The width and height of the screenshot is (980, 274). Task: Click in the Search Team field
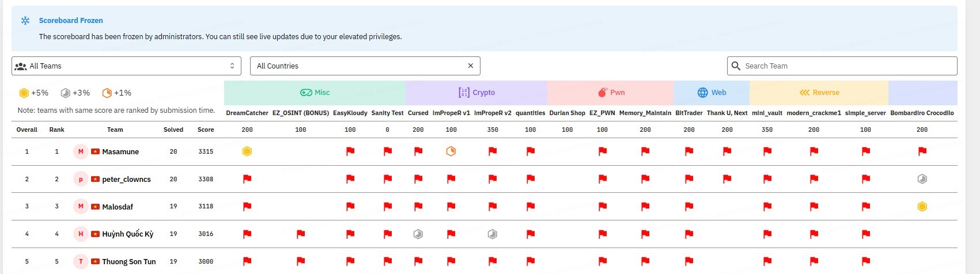[x=847, y=66]
